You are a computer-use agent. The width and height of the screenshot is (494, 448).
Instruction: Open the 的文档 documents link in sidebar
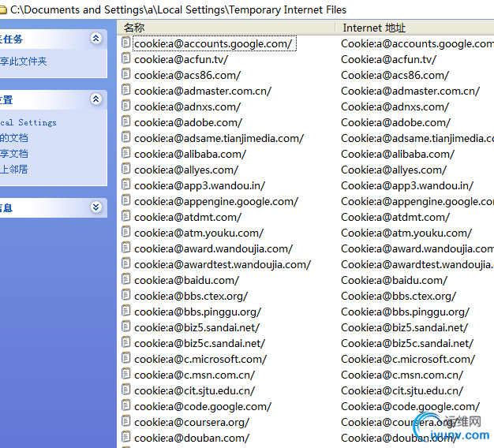(x=14, y=138)
